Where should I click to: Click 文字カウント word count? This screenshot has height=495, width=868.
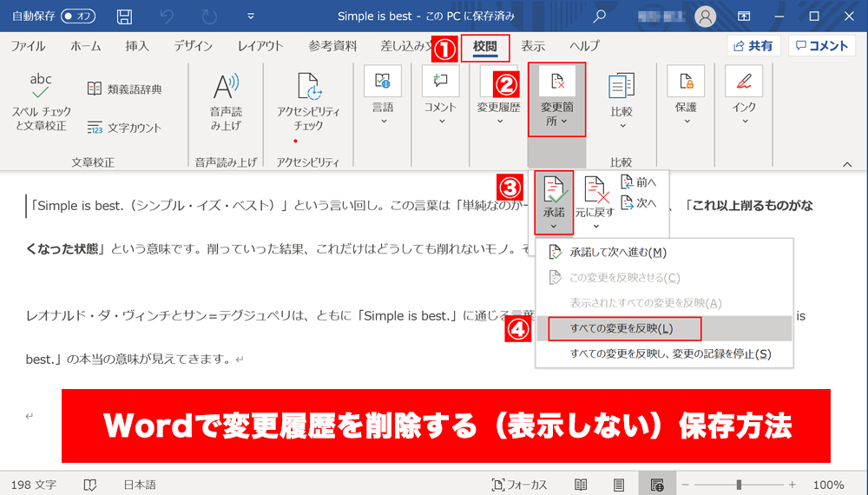(x=124, y=128)
